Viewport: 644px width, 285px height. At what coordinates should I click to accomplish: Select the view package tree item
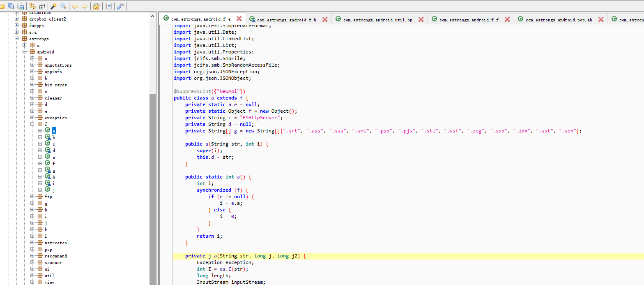pyautogui.click(x=49, y=282)
